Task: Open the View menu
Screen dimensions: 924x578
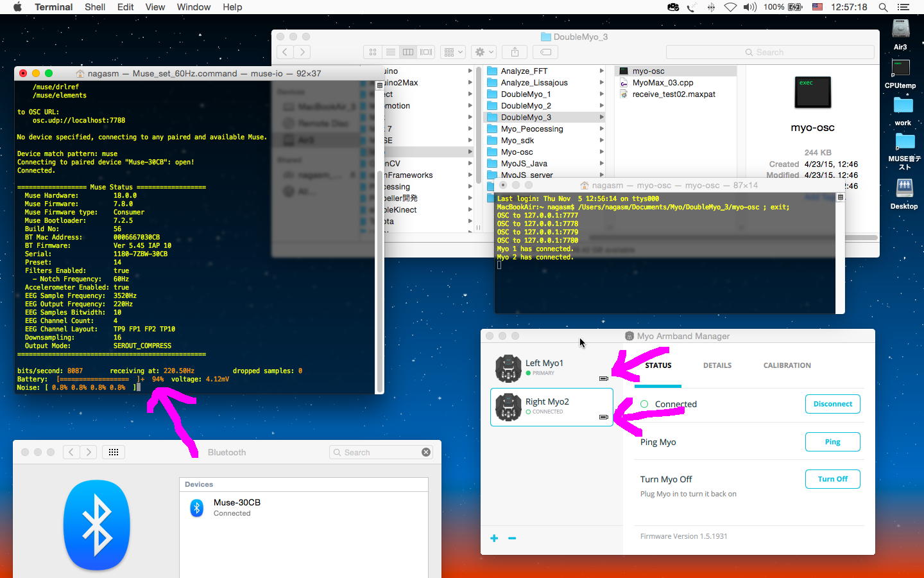Action: click(x=155, y=7)
